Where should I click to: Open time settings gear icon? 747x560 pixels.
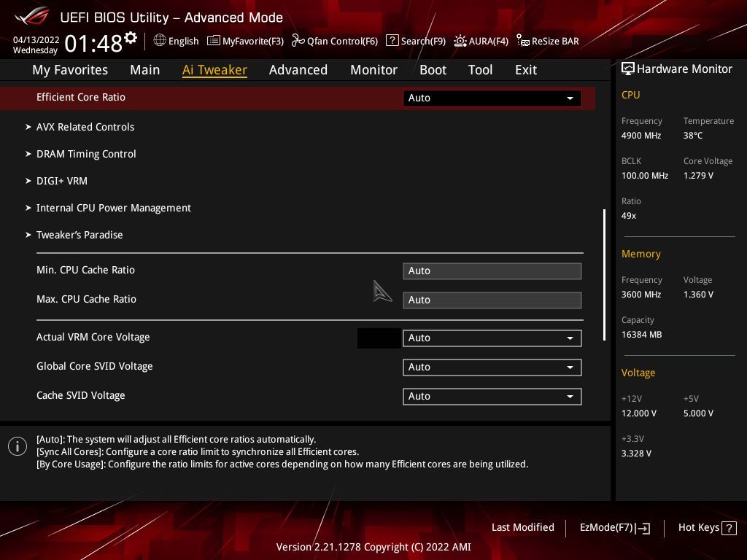click(x=131, y=38)
